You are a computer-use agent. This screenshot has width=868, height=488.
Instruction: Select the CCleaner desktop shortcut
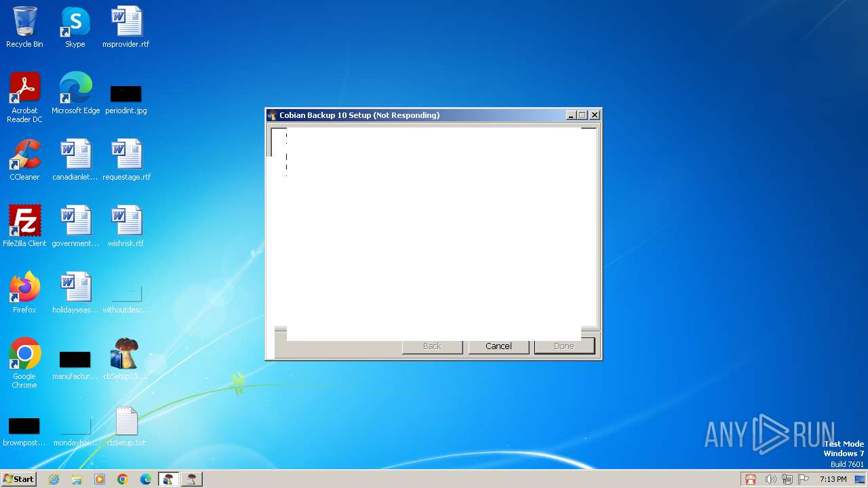[x=24, y=160]
